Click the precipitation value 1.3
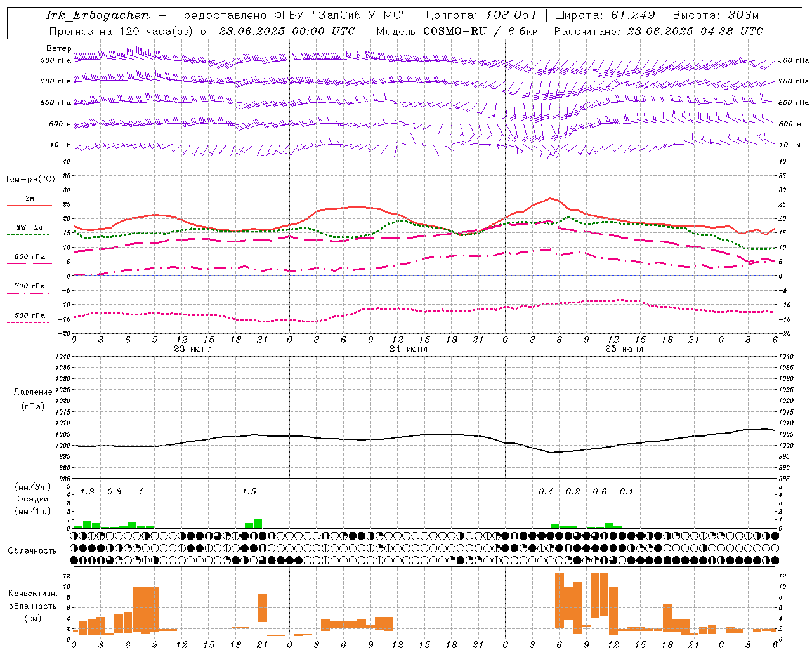812x650 pixels. tap(88, 491)
